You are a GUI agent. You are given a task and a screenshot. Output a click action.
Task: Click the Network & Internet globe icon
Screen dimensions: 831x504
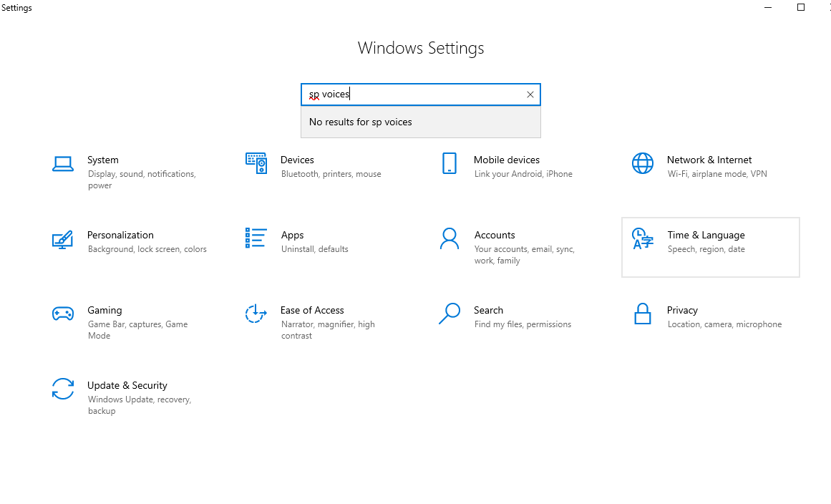click(642, 163)
